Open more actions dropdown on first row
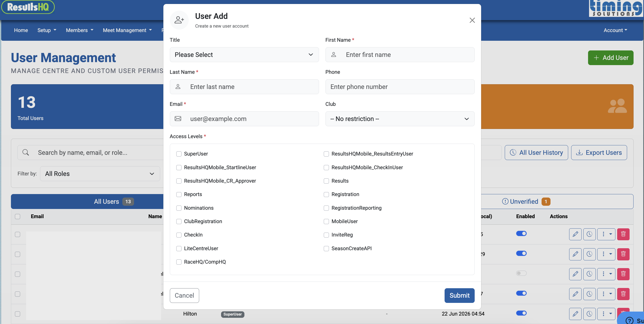The width and height of the screenshot is (644, 324). [x=606, y=234]
